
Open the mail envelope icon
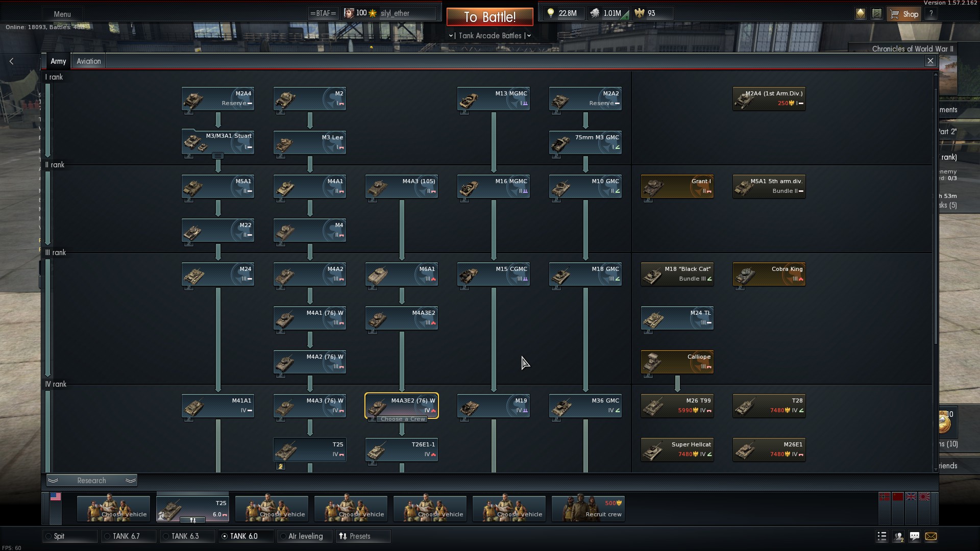931,536
